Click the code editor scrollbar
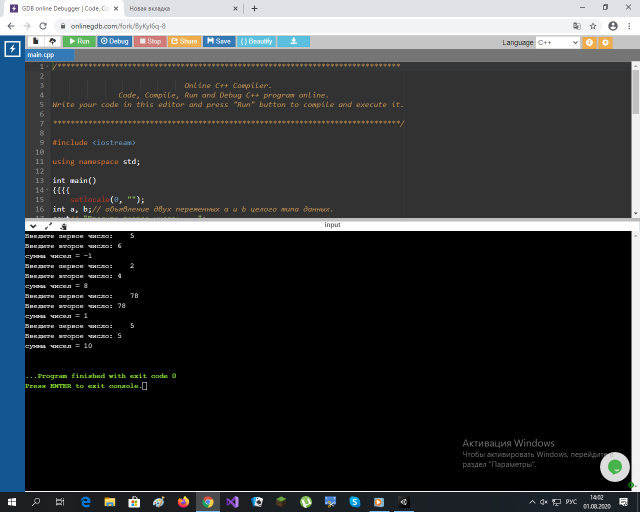Viewport: 640px width, 512px height. [636, 92]
